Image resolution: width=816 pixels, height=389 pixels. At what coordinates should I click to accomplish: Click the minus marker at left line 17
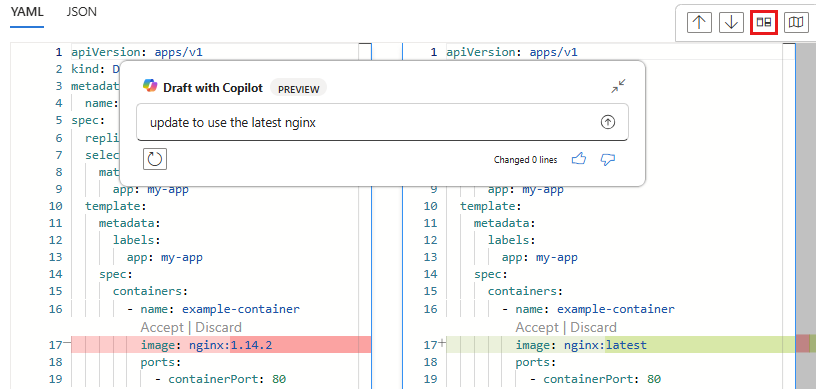[x=67, y=343]
